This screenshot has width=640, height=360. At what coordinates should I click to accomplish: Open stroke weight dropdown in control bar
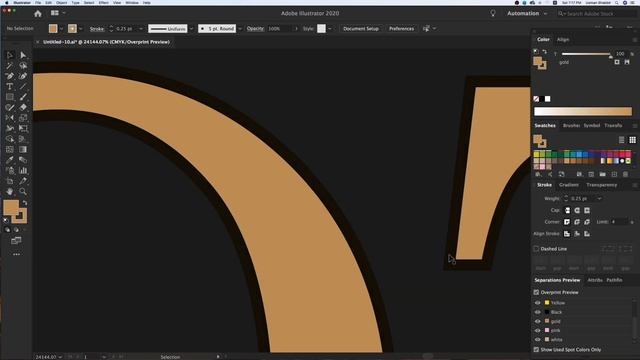pos(141,29)
